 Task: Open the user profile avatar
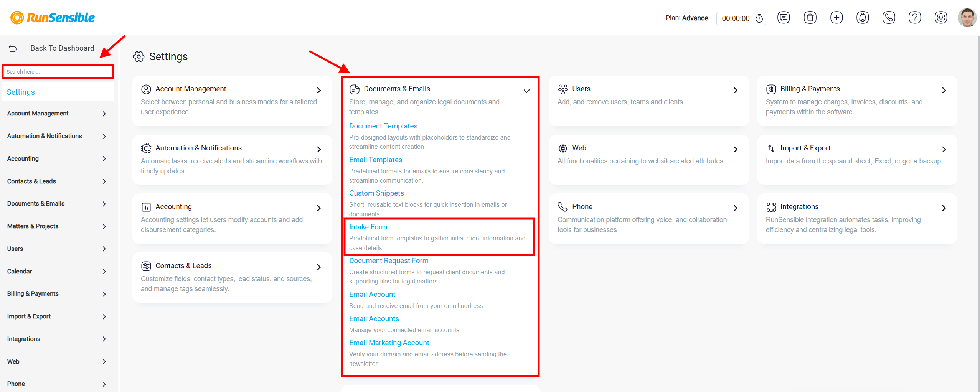point(967,18)
